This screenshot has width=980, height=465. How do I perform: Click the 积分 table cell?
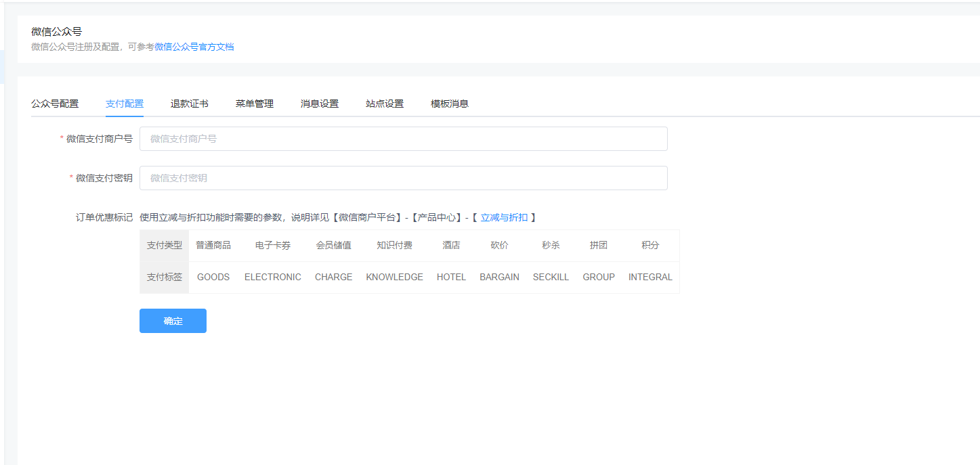click(650, 245)
